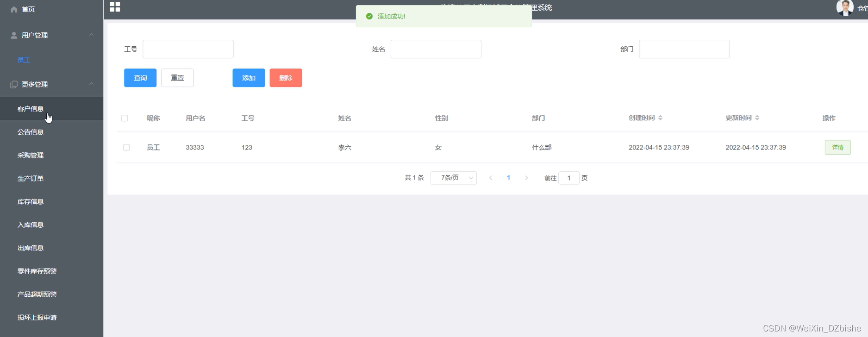Collapse the 更多管理 menu chevron
The height and width of the screenshot is (337, 868).
tap(91, 84)
